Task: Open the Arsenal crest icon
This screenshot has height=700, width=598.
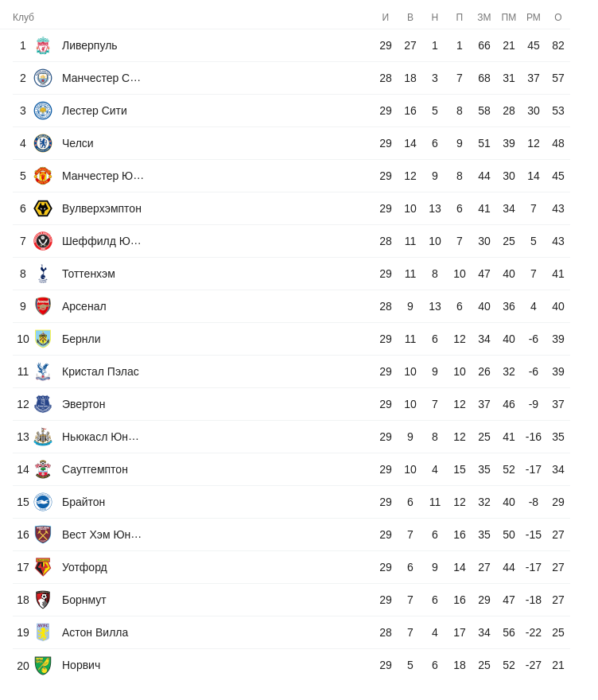Action: [43, 306]
